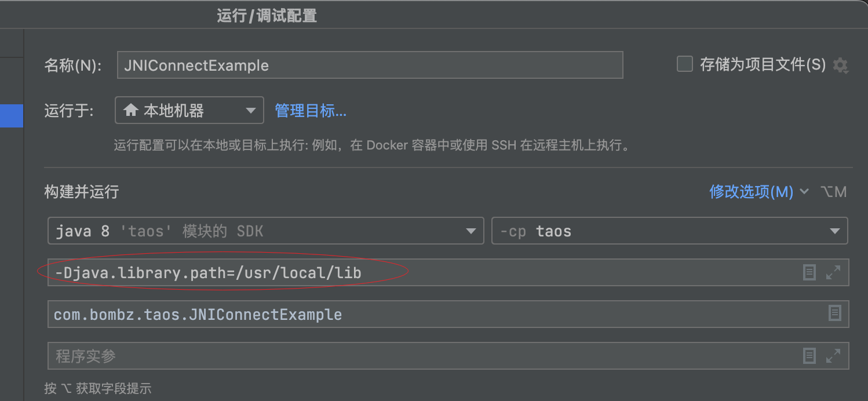Expand the 程序实参 field into an editor

point(833,356)
